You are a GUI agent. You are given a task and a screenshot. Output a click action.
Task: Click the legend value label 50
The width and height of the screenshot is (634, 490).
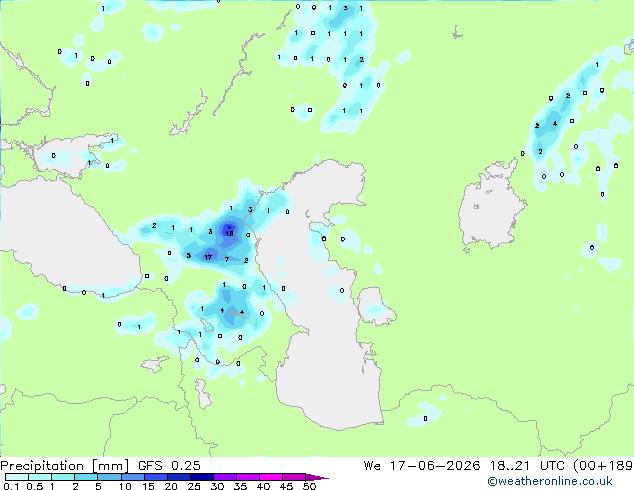[x=310, y=486]
